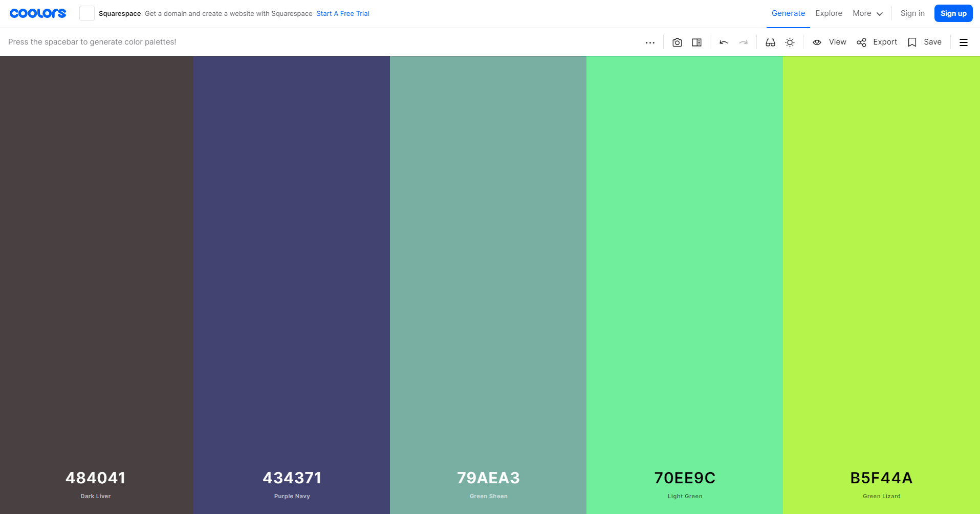Click the Purple Navy color name
This screenshot has height=514, width=980.
292,496
